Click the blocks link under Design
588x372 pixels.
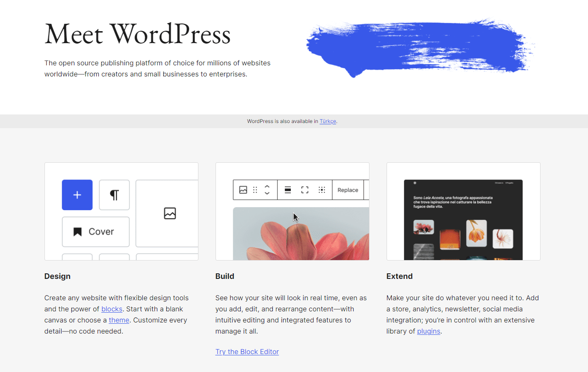pyautogui.click(x=112, y=309)
